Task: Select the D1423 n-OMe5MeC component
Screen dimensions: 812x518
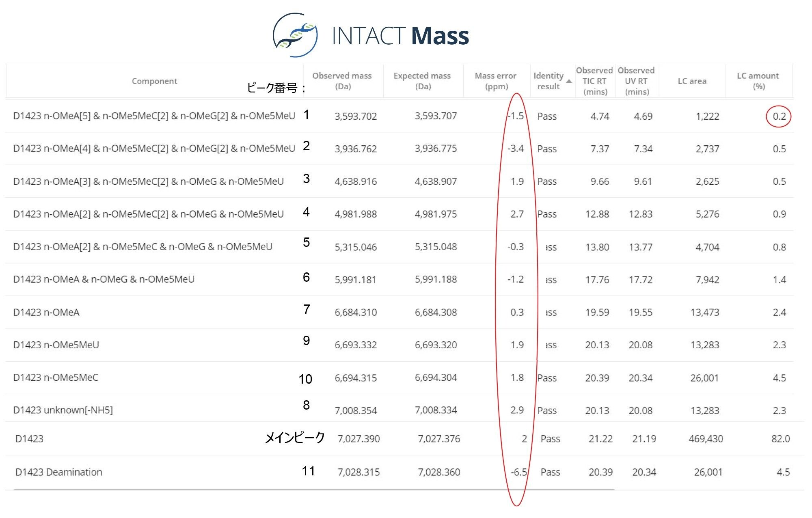Action: pos(400,378)
